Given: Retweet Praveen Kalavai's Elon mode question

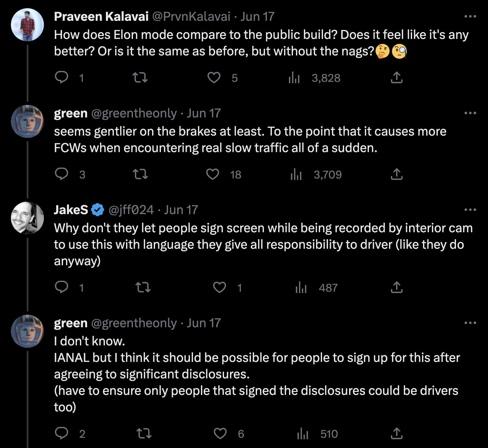Looking at the screenshot, I should coord(140,78).
